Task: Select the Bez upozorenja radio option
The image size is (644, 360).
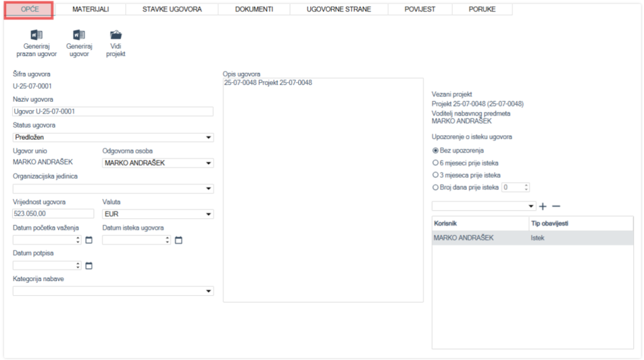Action: tap(436, 151)
